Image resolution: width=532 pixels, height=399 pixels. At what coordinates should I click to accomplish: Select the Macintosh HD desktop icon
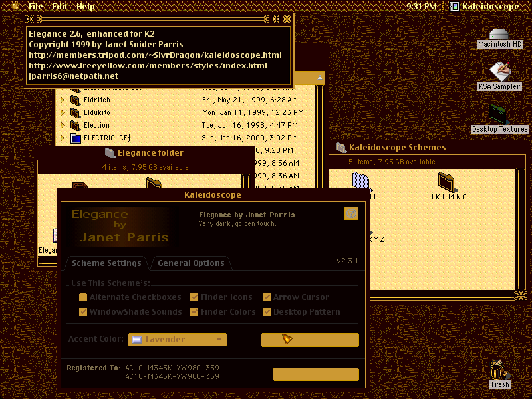pyautogui.click(x=499, y=35)
